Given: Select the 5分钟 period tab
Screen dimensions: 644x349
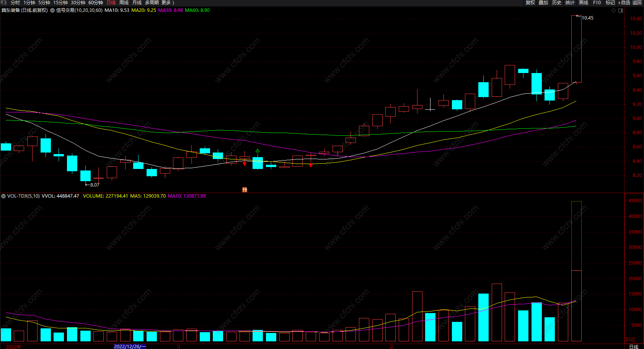Looking at the screenshot, I should click(x=44, y=3).
